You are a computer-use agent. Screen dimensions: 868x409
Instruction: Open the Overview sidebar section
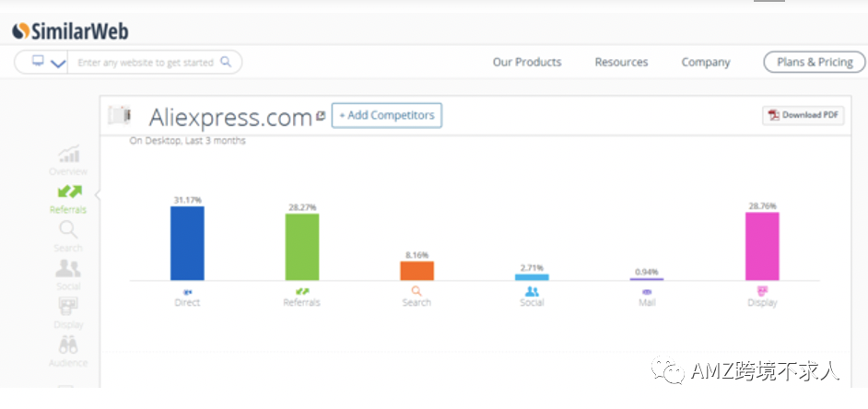click(68, 160)
